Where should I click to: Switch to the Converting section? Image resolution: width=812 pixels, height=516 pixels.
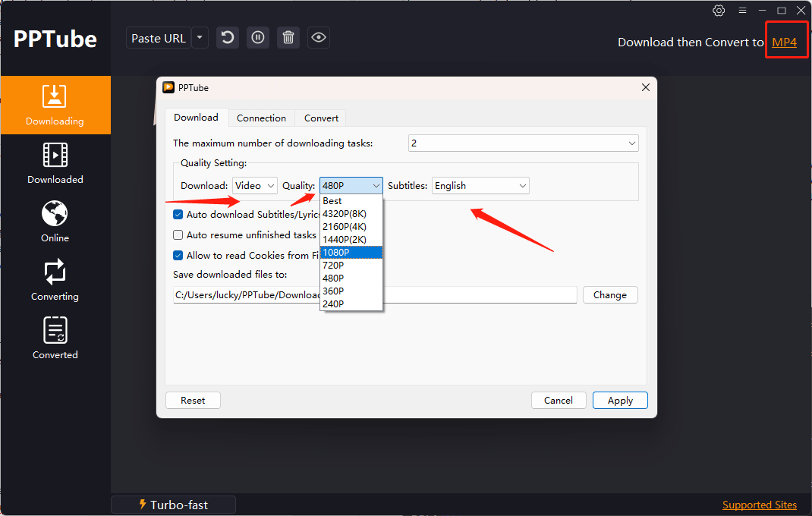pyautogui.click(x=55, y=280)
